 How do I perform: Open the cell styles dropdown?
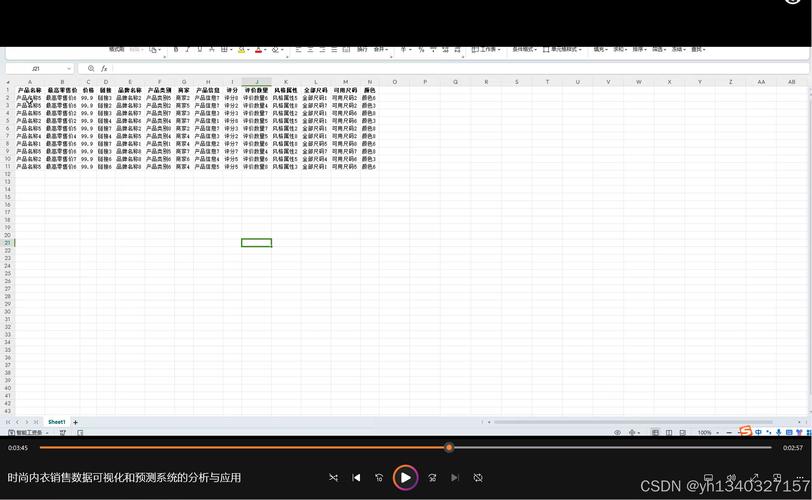pyautogui.click(x=562, y=50)
